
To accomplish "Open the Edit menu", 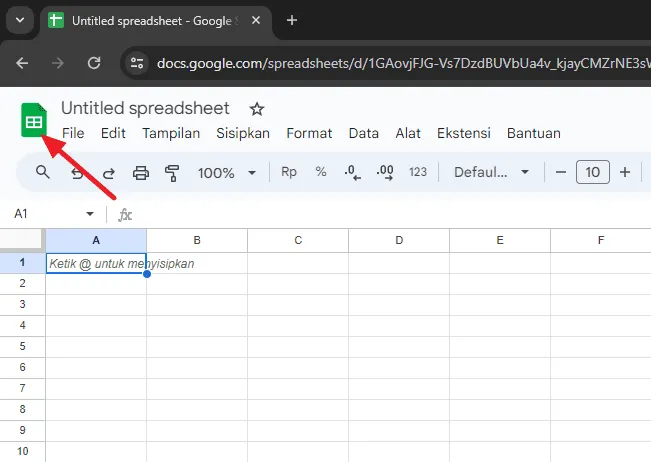I will [113, 133].
